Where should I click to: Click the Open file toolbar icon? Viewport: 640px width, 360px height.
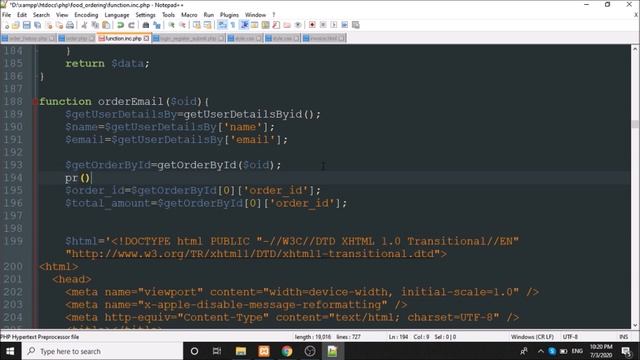16,25
